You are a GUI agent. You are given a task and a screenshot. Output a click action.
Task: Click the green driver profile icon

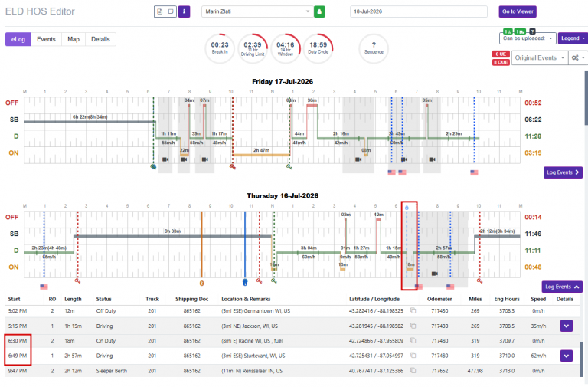pyautogui.click(x=319, y=11)
